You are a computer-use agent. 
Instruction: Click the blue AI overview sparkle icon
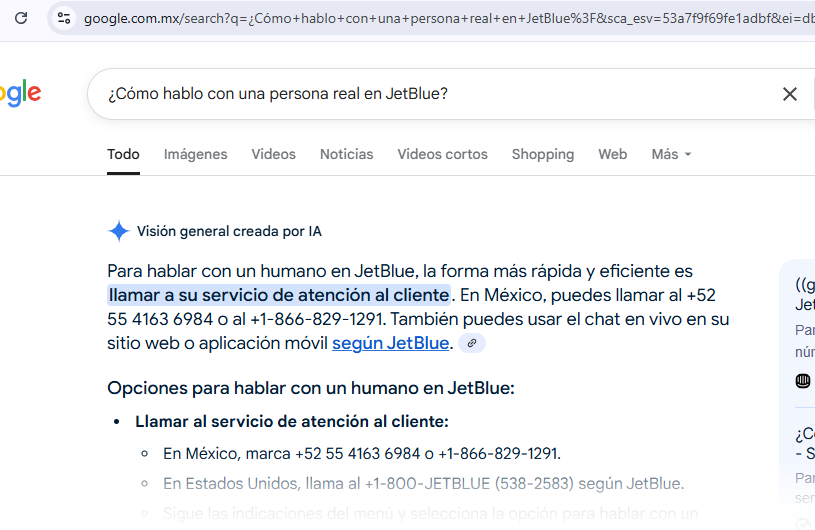119,231
